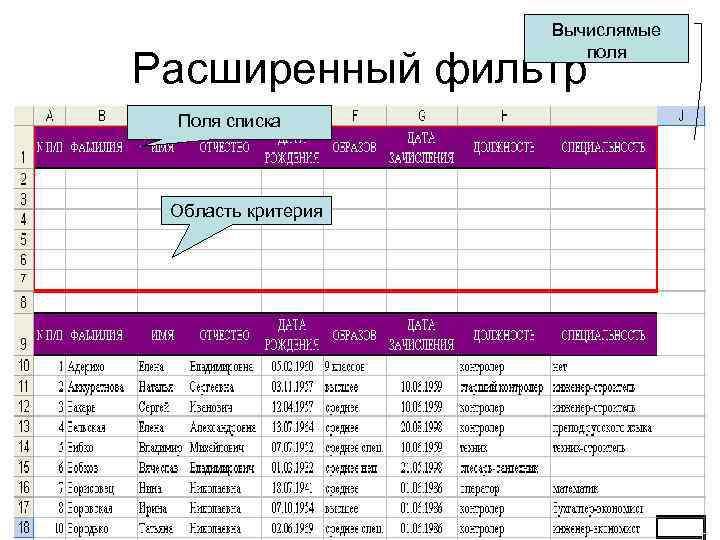The image size is (720, 540).
Task: Click specialty cell бухгалтер-экономист
Action: click(603, 508)
